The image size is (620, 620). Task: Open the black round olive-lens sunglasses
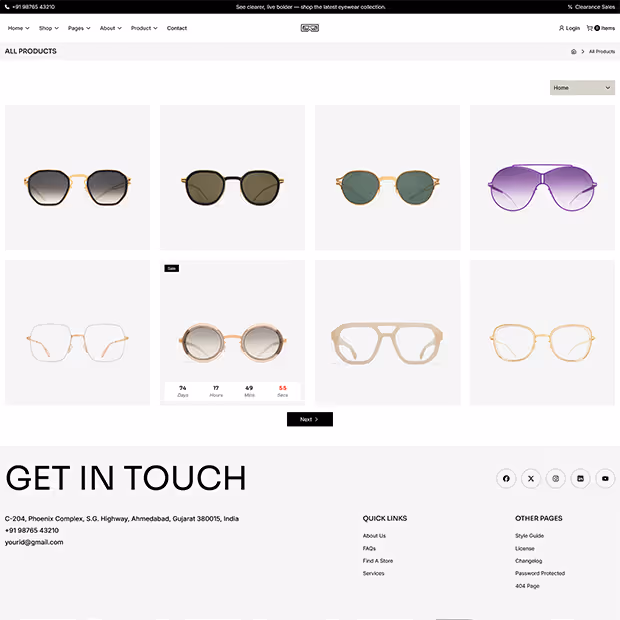pos(232,178)
